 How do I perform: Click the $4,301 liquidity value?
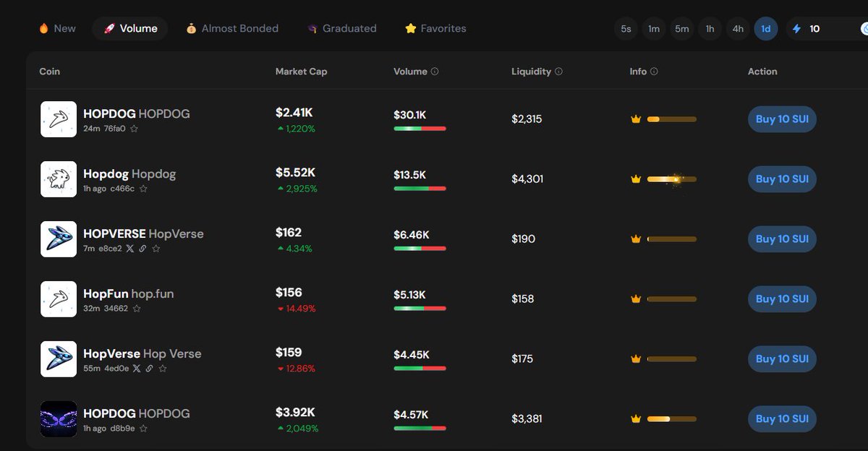point(527,179)
